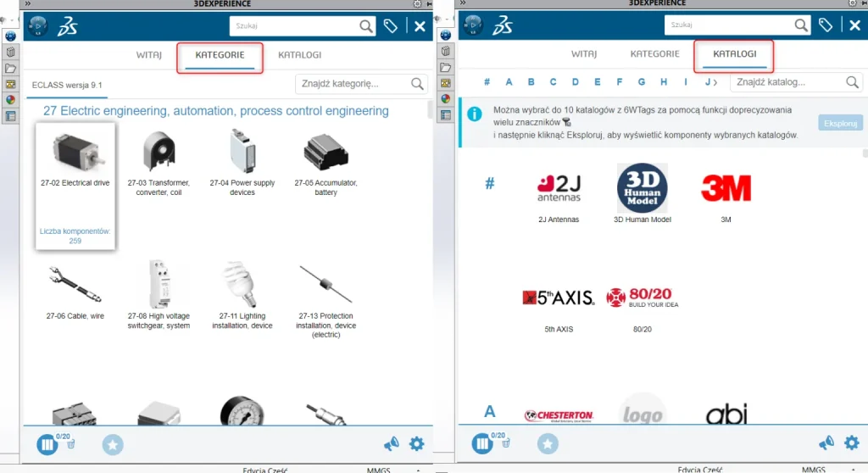Open 27-06 Cable, wire category
The image size is (868, 473).
click(x=75, y=292)
